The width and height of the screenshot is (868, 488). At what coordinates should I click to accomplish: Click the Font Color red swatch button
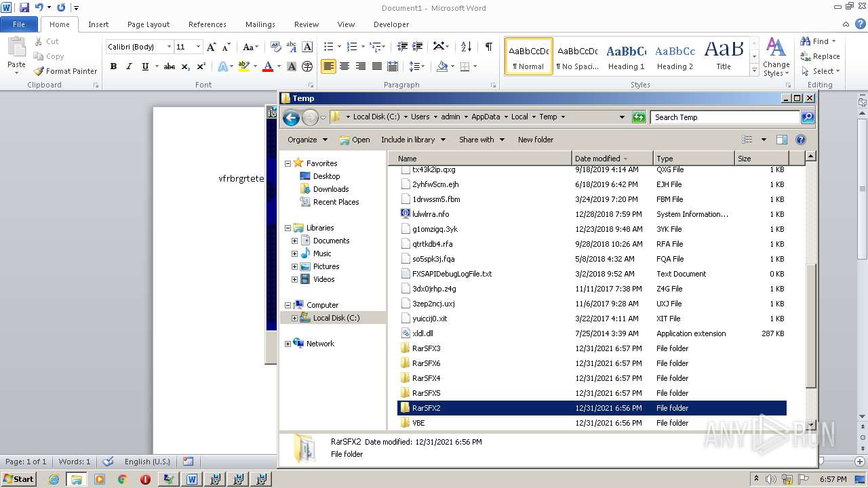click(x=267, y=66)
